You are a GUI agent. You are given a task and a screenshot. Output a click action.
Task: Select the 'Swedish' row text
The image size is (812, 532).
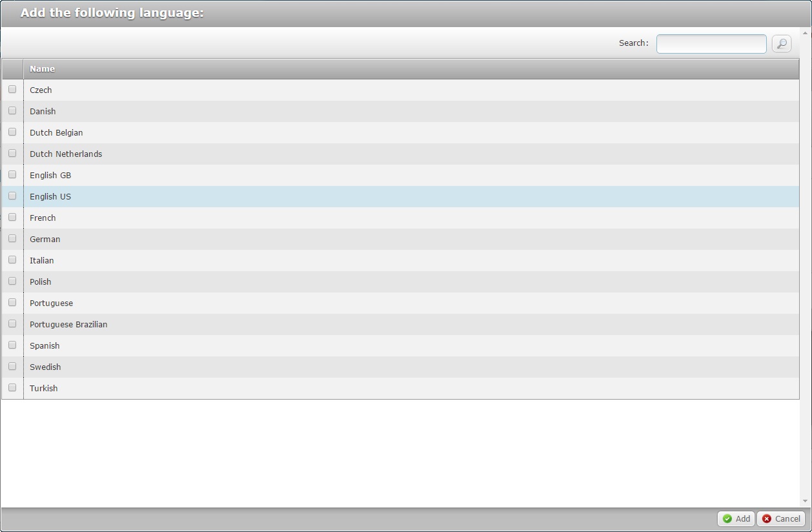(x=45, y=367)
